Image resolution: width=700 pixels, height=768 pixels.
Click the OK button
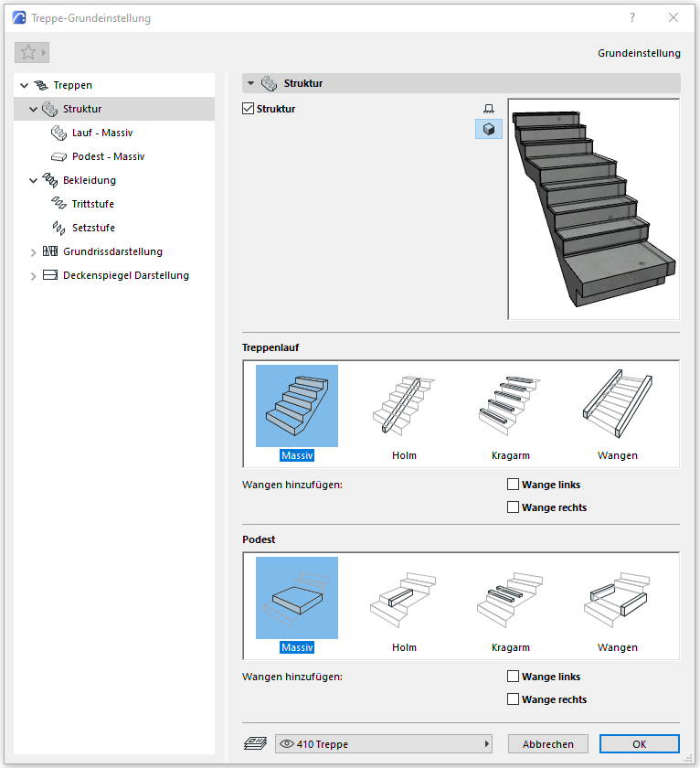coord(639,744)
